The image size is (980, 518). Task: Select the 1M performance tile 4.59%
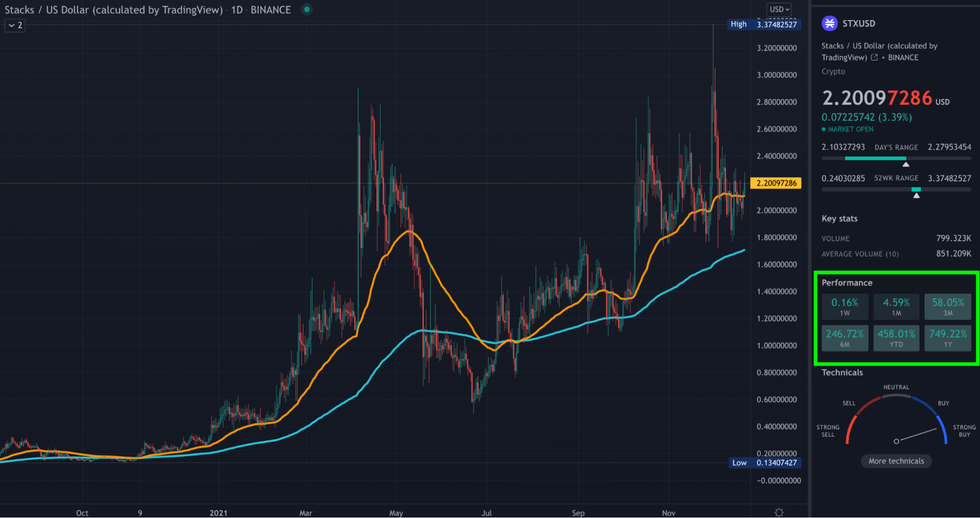(x=896, y=307)
